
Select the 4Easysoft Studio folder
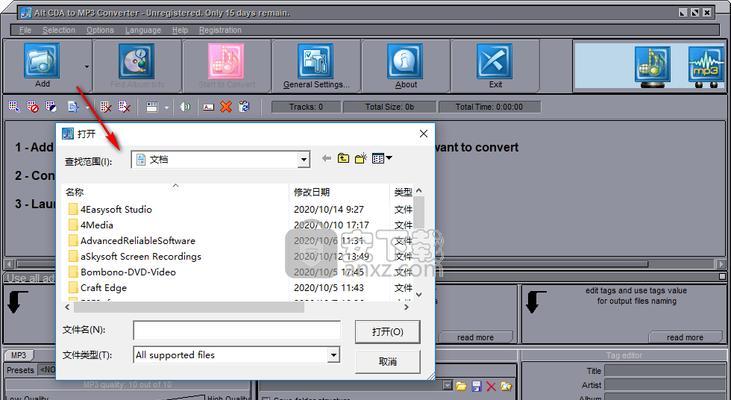tap(116, 209)
